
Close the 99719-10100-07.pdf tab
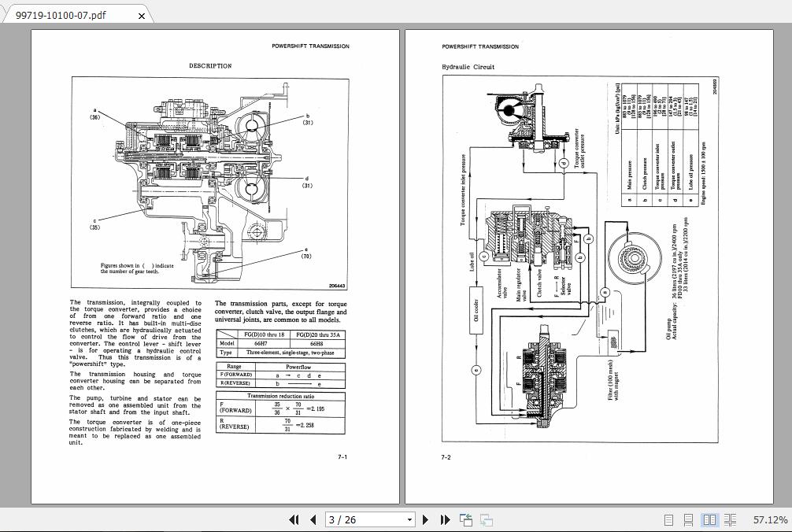141,14
